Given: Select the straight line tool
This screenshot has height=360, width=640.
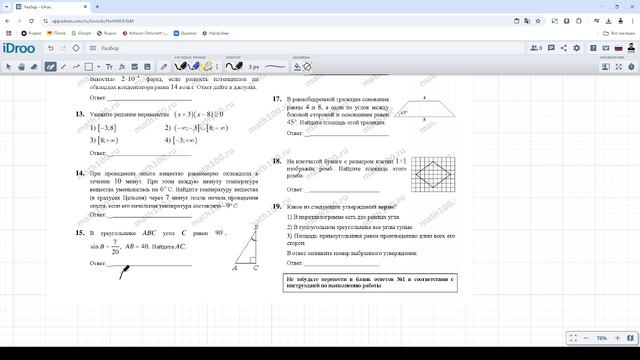Looking at the screenshot, I should (x=64, y=67).
